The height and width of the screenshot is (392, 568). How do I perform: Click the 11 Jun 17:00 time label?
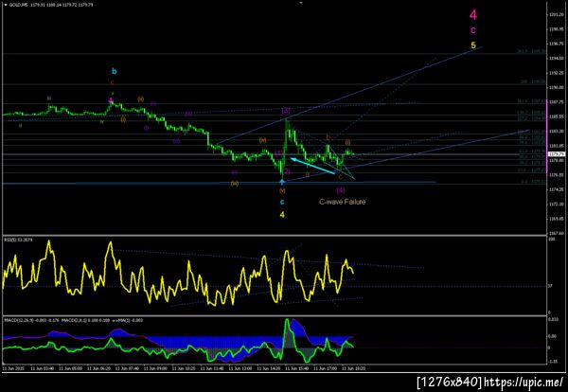(x=326, y=368)
